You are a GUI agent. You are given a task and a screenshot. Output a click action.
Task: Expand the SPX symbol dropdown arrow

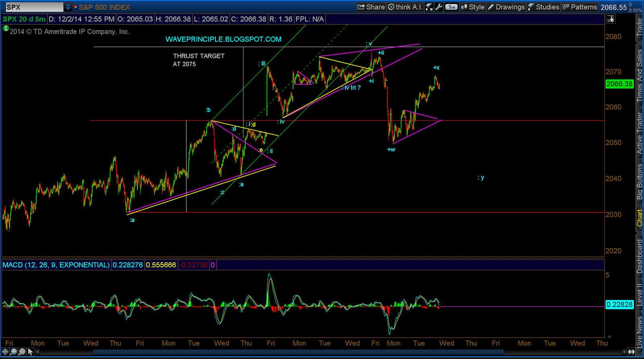coord(68,7)
